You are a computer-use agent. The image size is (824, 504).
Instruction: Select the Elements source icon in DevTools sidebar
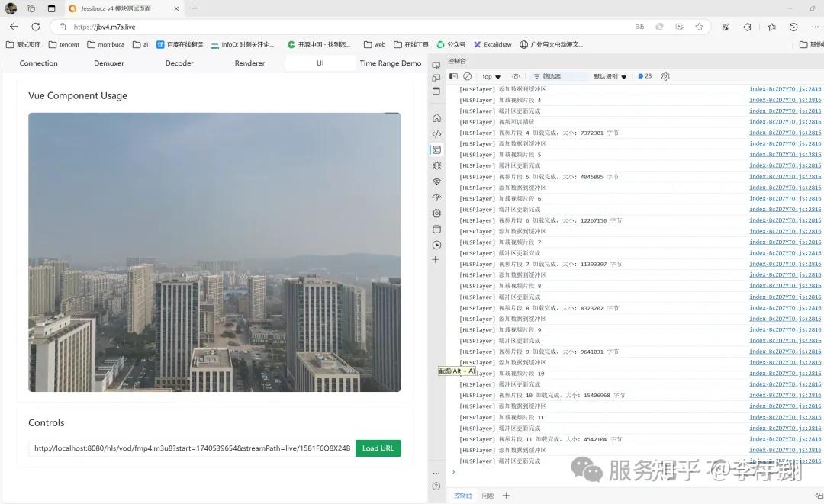pyautogui.click(x=436, y=135)
